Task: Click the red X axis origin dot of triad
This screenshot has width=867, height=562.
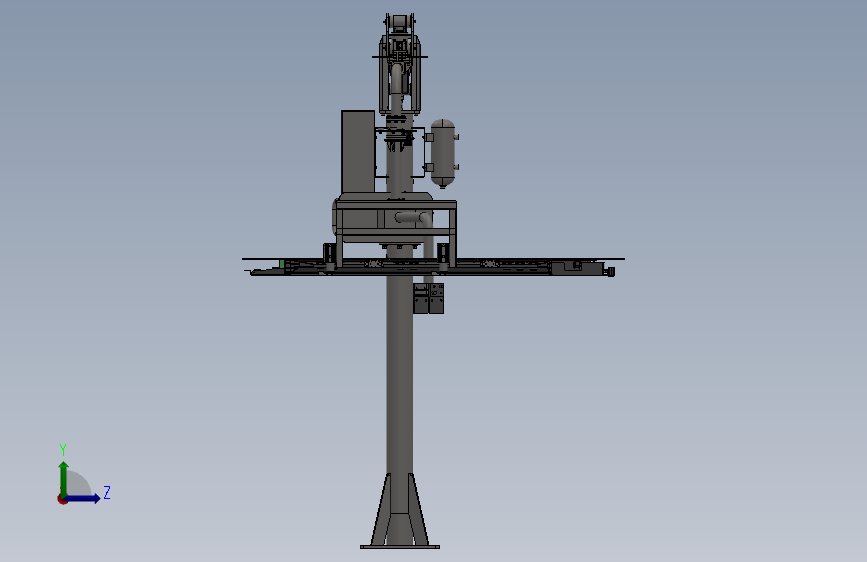Action: pyautogui.click(x=62, y=499)
